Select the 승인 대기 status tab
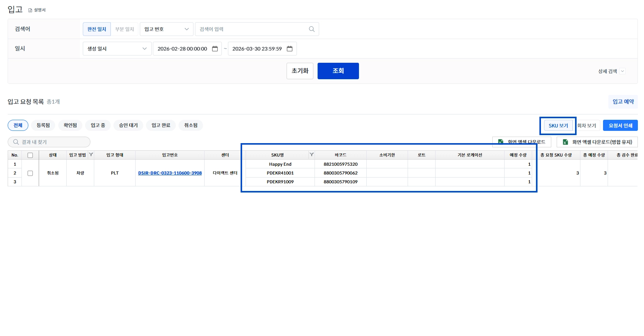 pyautogui.click(x=128, y=125)
